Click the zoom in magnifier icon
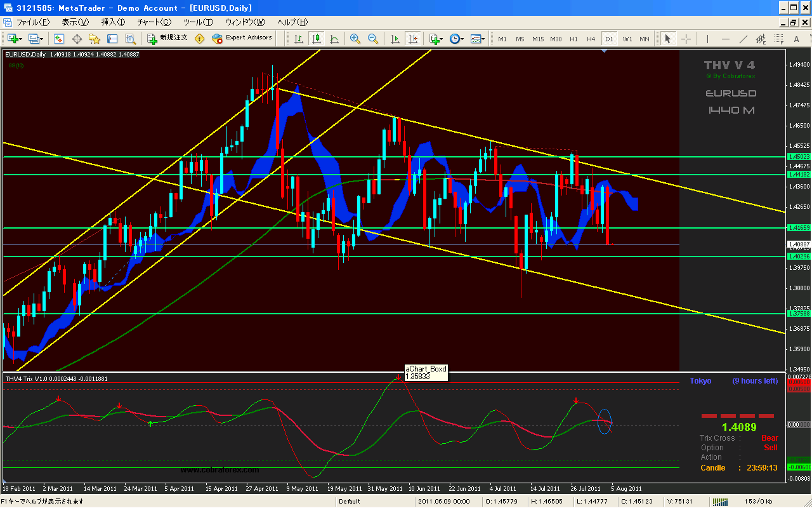 point(355,39)
